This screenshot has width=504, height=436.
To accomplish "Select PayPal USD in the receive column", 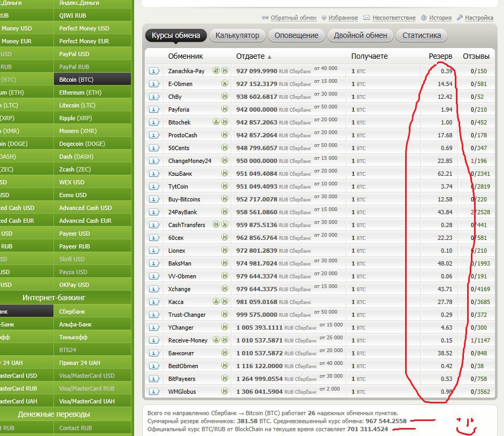I will click(92, 54).
